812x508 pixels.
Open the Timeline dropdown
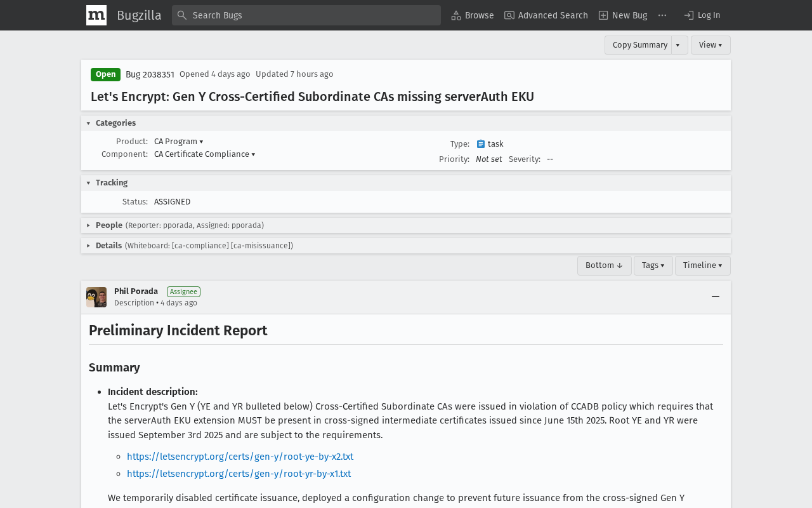(702, 265)
